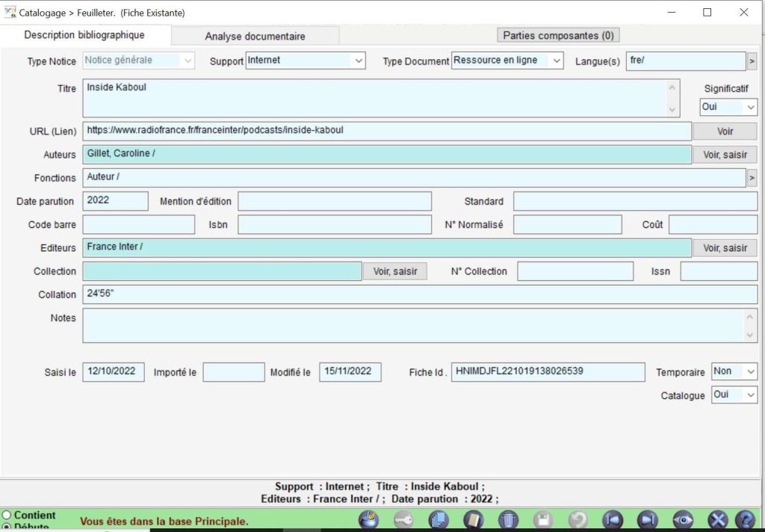Click the greyed-out key icon

click(x=403, y=520)
